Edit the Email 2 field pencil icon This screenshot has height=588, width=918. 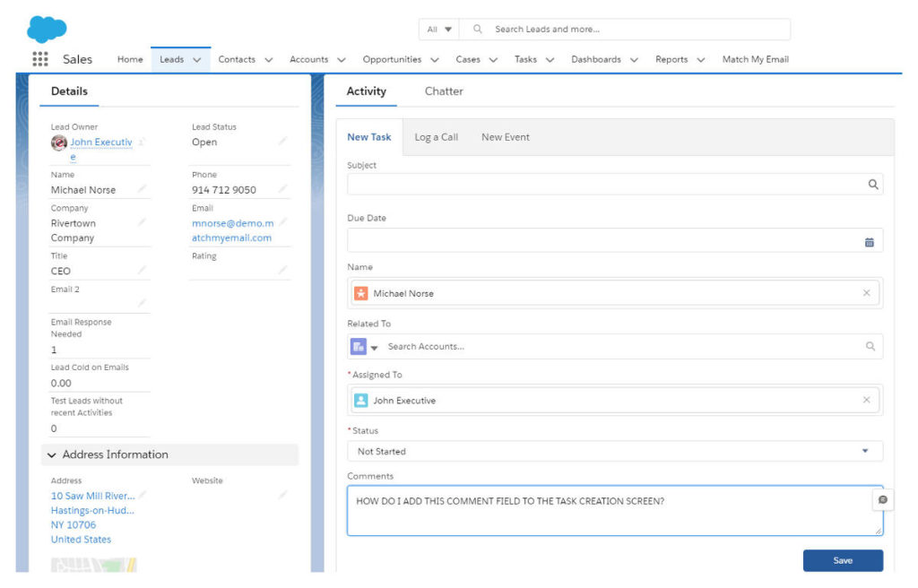coord(142,303)
